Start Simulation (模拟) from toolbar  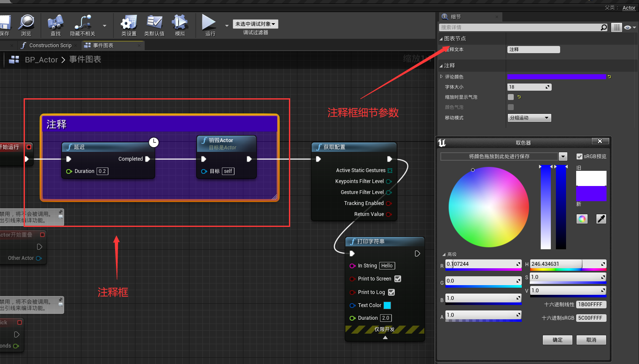coord(180,22)
